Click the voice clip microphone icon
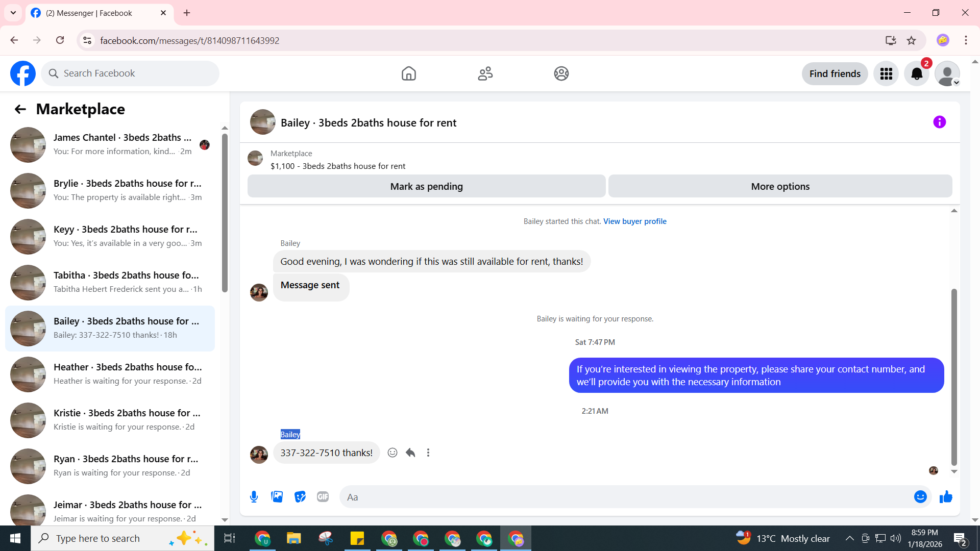 (x=254, y=497)
